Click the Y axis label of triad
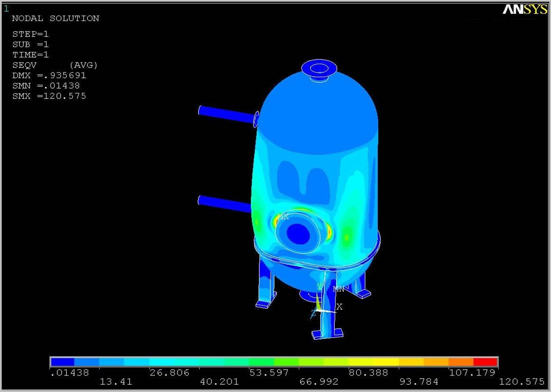 tap(320, 287)
